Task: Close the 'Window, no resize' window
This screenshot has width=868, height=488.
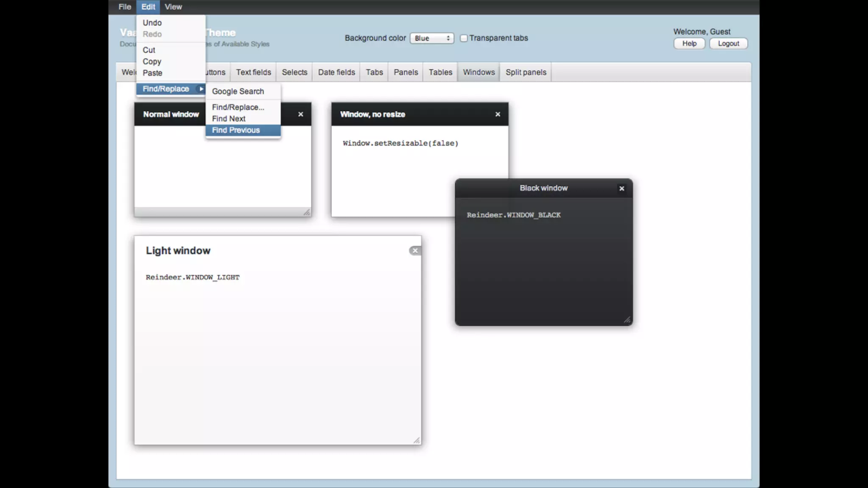Action: (498, 114)
